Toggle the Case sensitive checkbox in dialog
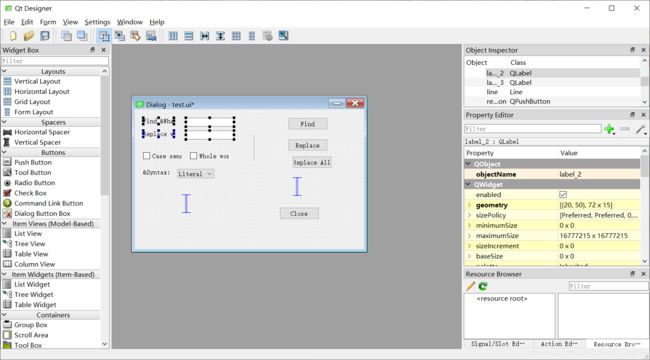This screenshot has height=360, width=650. click(x=146, y=156)
